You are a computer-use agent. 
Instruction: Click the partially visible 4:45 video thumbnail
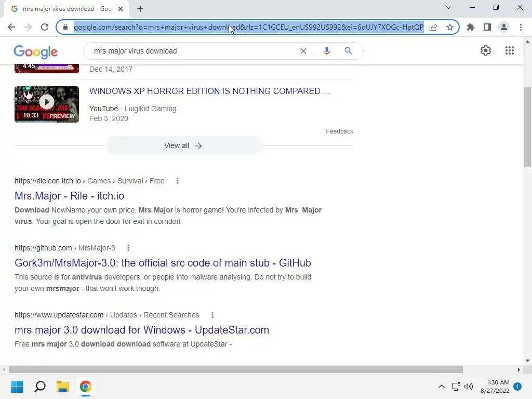pos(47,68)
